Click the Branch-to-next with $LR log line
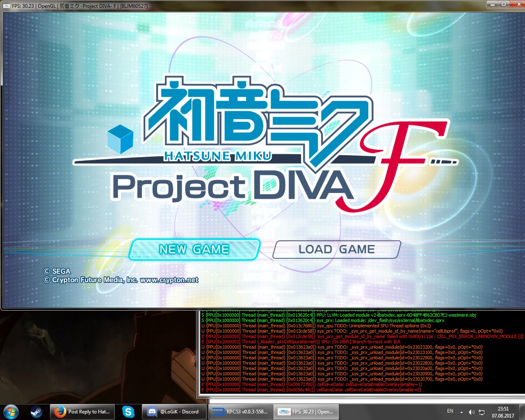 click(301, 342)
